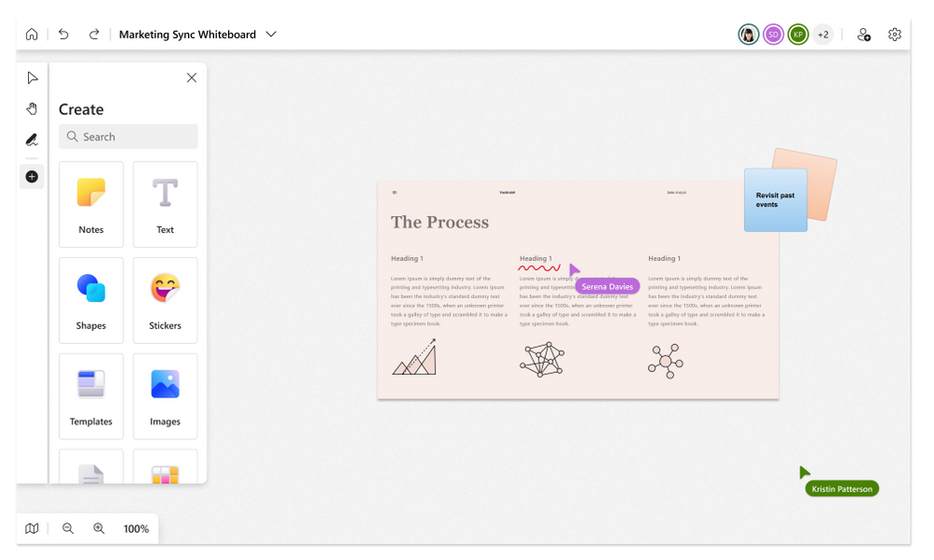Activate the hand pan tool
The image size is (934, 560).
click(x=32, y=108)
